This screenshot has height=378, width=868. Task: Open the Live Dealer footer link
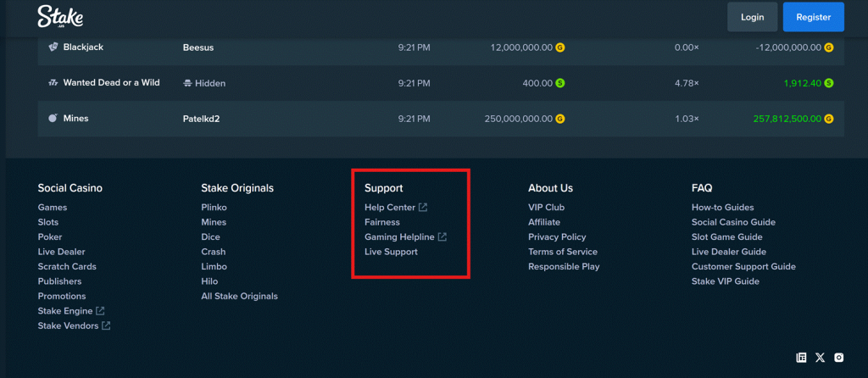[x=61, y=252]
